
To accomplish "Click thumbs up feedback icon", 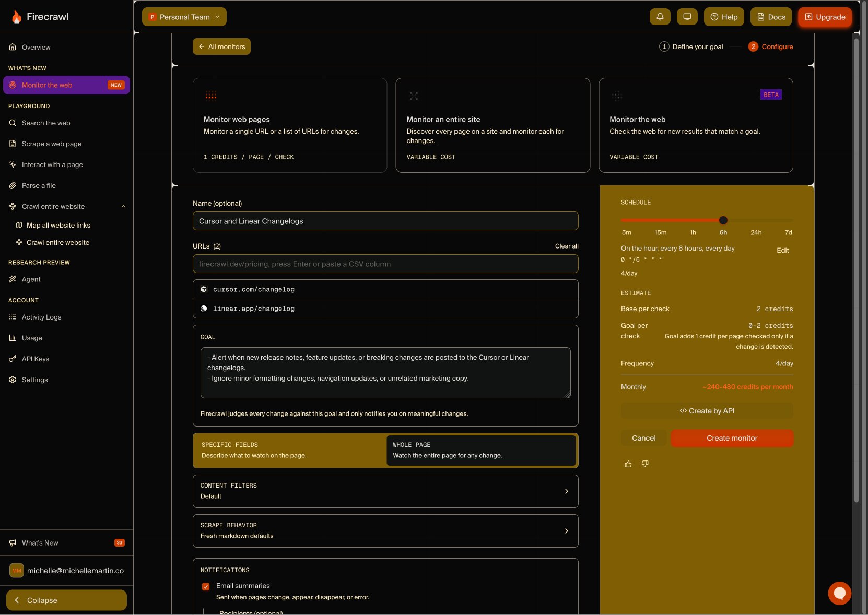I will [628, 464].
